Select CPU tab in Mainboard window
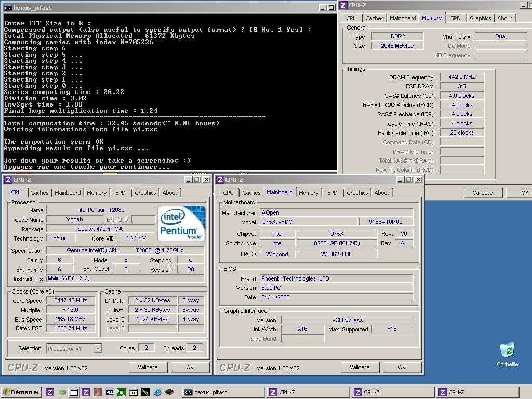 [228, 193]
